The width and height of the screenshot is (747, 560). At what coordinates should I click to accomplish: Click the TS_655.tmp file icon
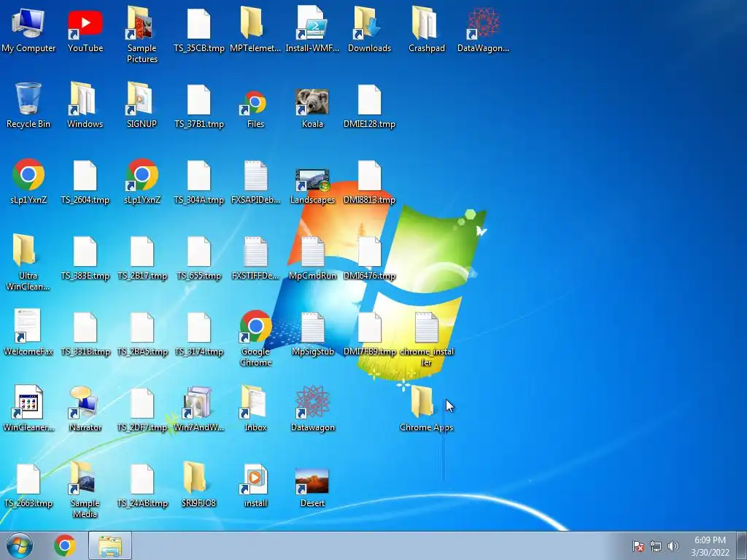[x=198, y=252]
